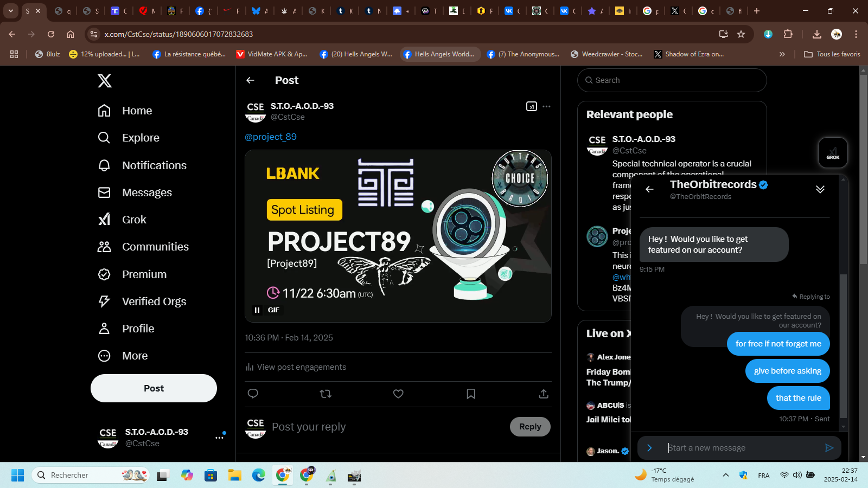Open Premium in the sidebar
The image size is (868, 488).
[x=132, y=274]
